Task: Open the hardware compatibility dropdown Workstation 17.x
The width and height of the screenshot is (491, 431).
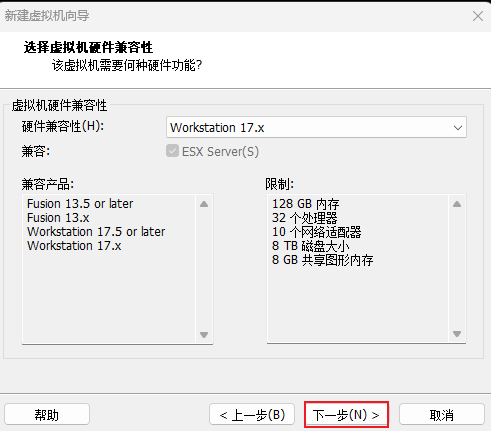Action: click(316, 127)
